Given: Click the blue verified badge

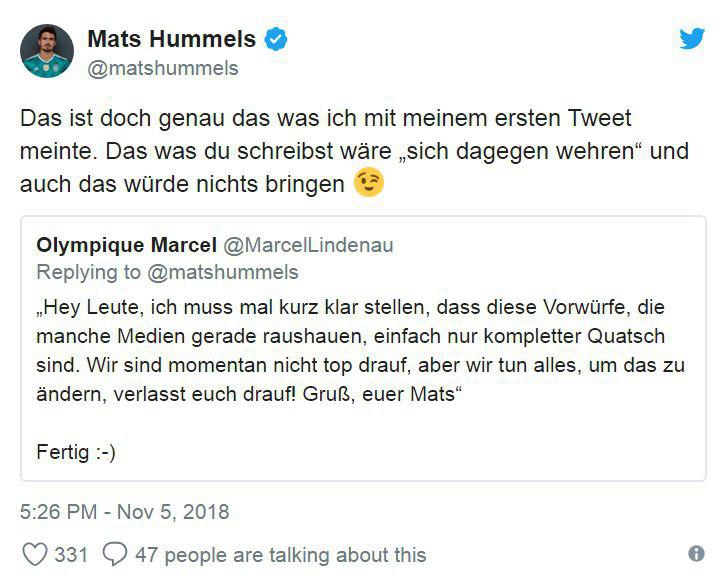Looking at the screenshot, I should 275,40.
